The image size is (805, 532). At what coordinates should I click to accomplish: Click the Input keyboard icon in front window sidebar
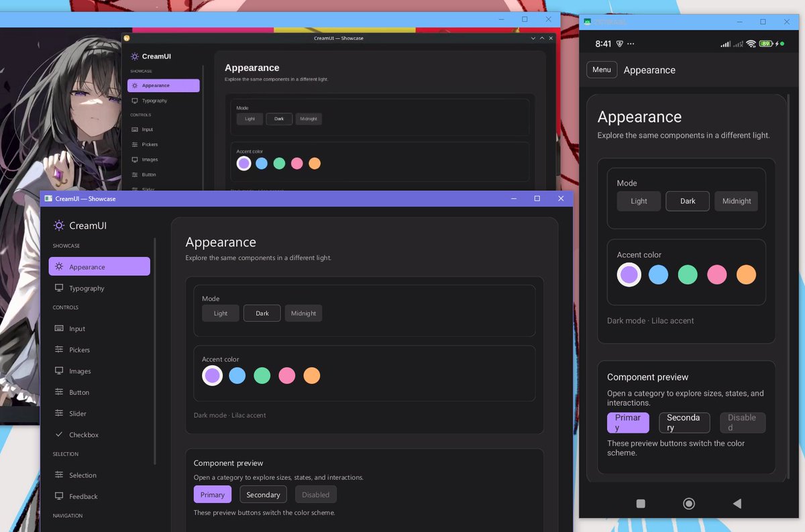coord(59,329)
